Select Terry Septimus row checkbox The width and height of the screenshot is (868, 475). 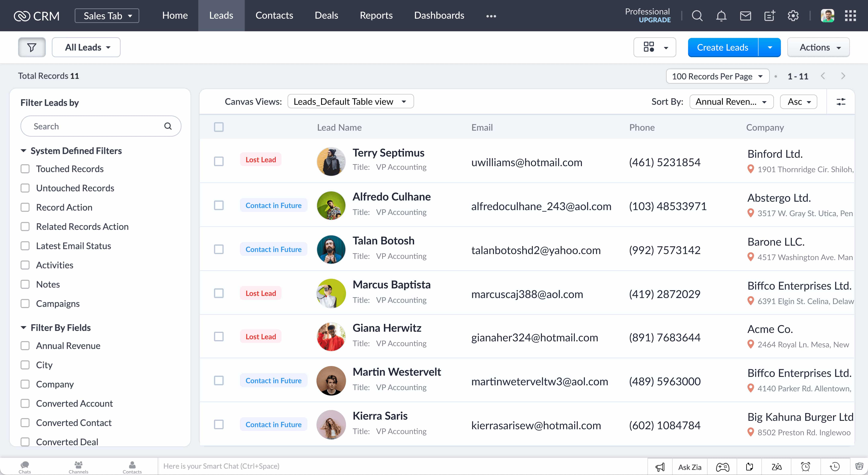(219, 161)
